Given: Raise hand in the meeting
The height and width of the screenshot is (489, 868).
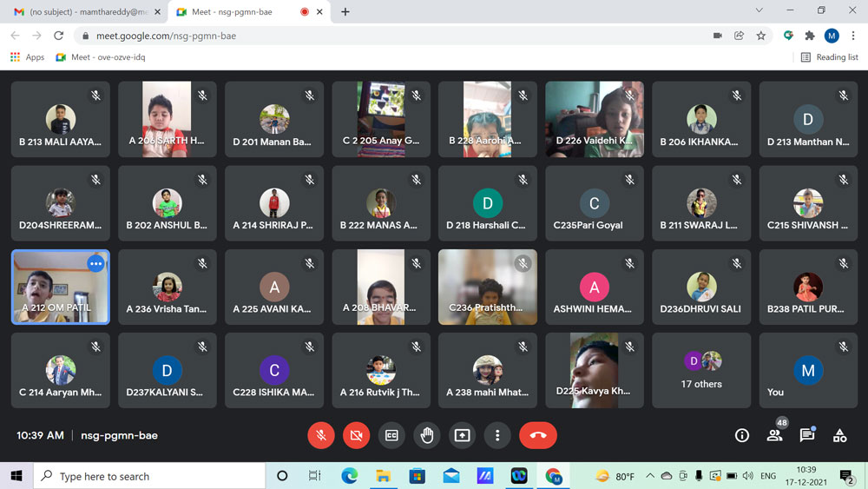Looking at the screenshot, I should 427,435.
